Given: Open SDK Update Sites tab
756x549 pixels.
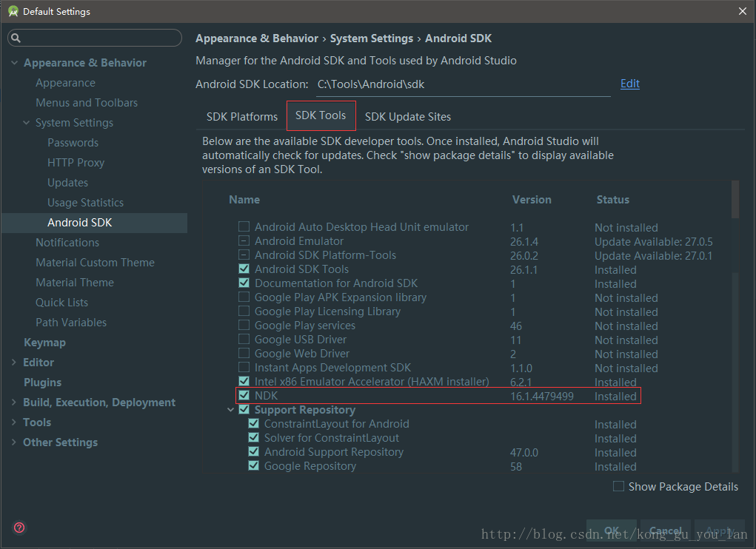Looking at the screenshot, I should click(x=408, y=117).
